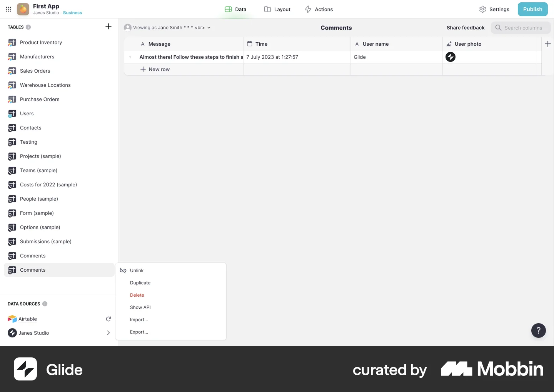Click the Publish button
The width and height of the screenshot is (554, 392).
tap(533, 9)
